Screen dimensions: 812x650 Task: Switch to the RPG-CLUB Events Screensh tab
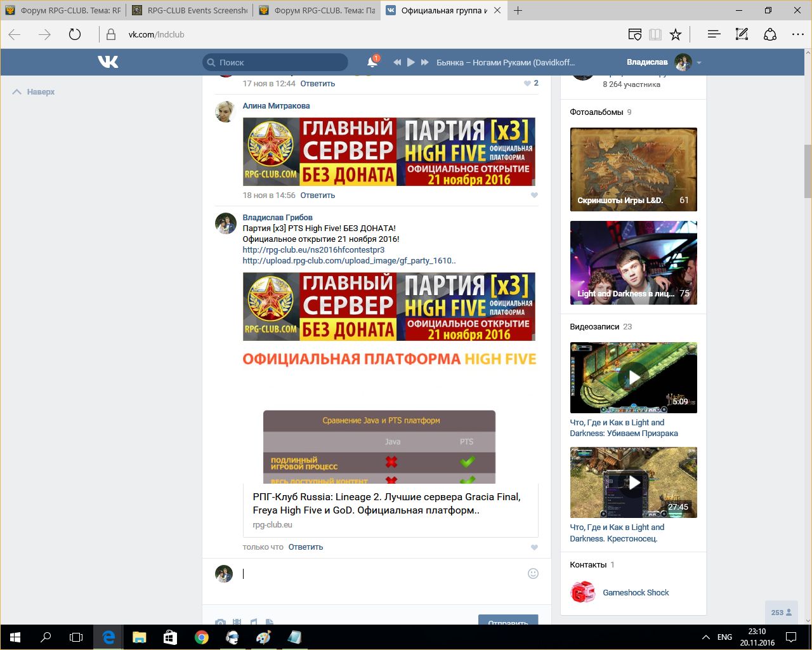(190, 10)
